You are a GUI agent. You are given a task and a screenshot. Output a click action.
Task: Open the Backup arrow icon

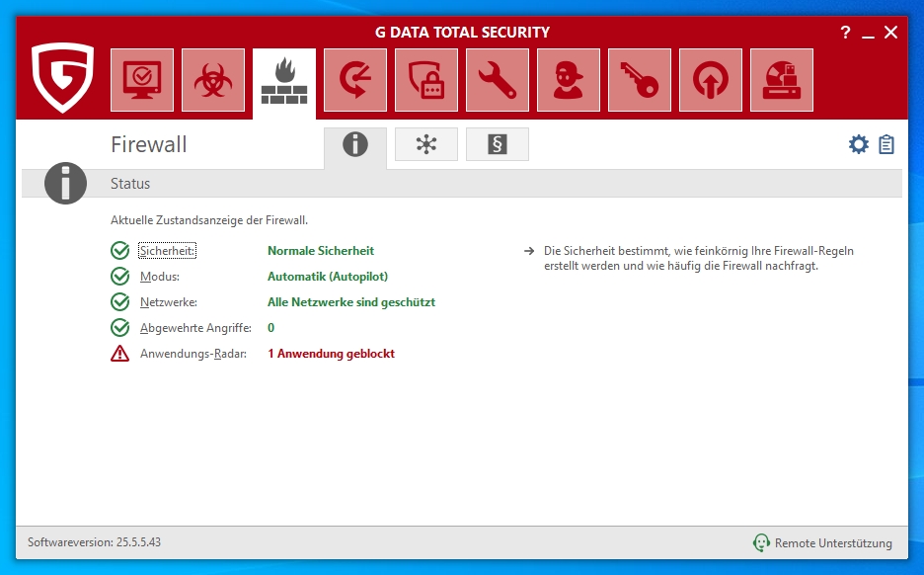click(355, 80)
